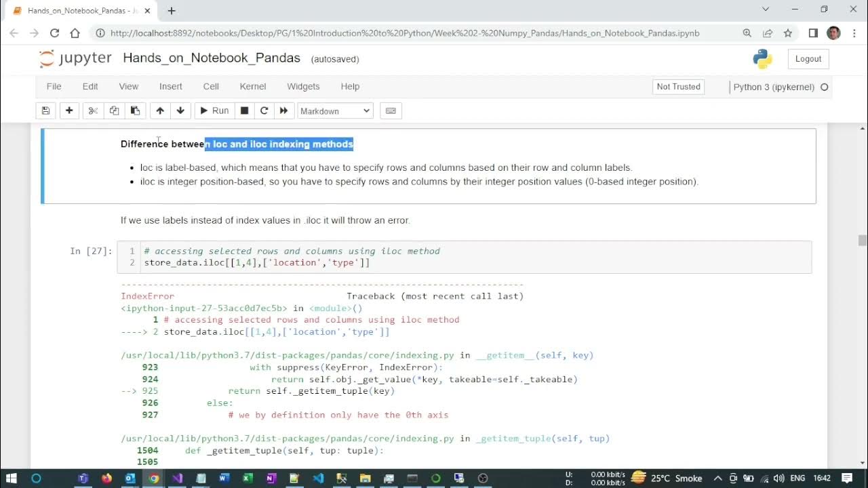Open the Cell menu
This screenshot has width=868, height=488.
tap(211, 86)
